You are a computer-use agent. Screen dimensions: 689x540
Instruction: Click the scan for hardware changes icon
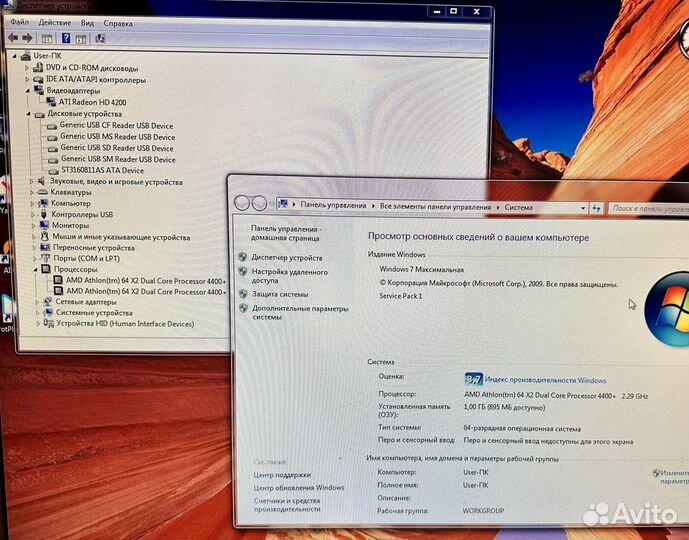pos(100,39)
